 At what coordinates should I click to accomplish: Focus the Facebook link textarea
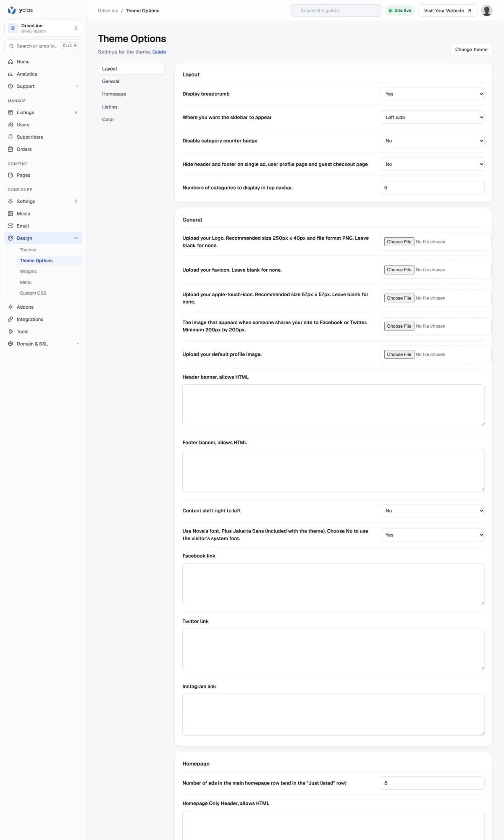coord(333,584)
